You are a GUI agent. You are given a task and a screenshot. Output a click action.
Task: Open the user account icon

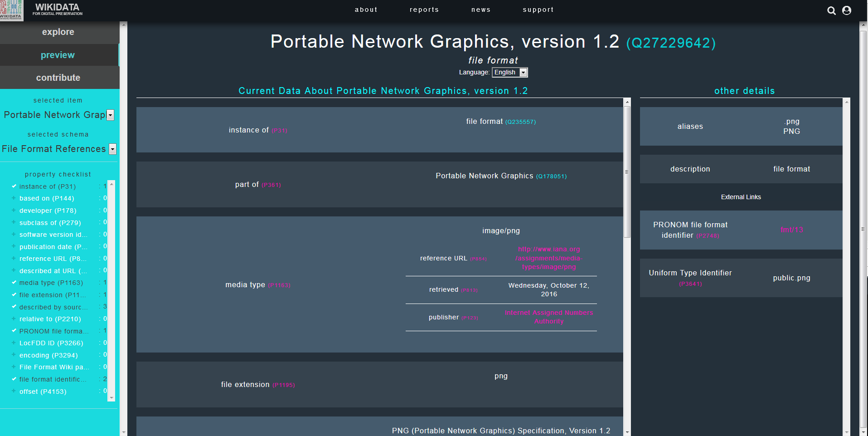(x=846, y=10)
